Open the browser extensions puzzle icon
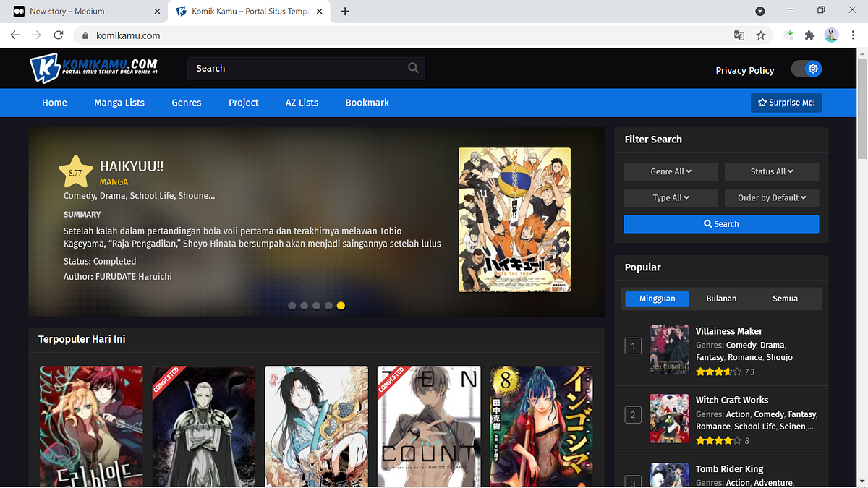Viewport: 868px width, 488px height. pyautogui.click(x=809, y=35)
